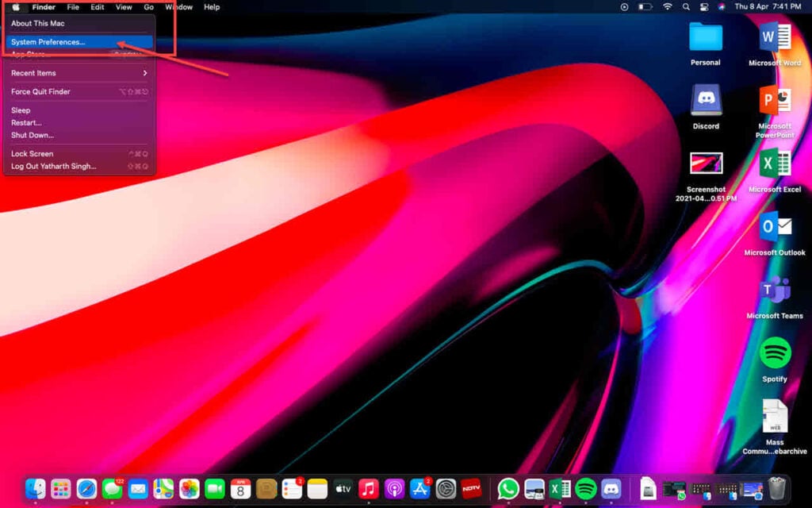The image size is (812, 508).
Task: Open the Photos app in Dock
Action: click(x=190, y=489)
